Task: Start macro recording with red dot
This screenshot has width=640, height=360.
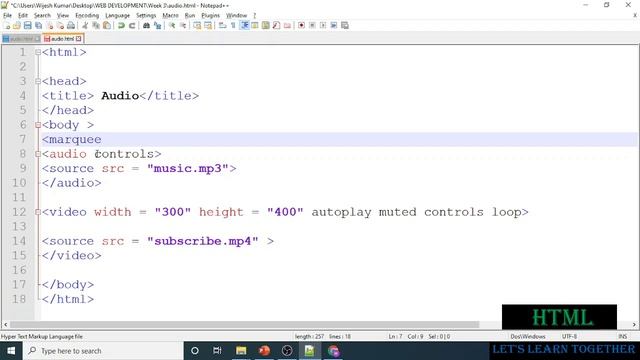Action: [x=301, y=25]
